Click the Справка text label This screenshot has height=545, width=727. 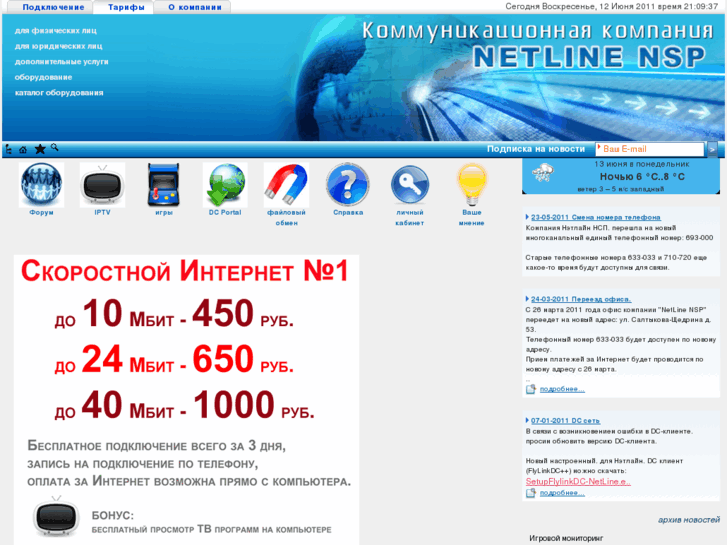(348, 212)
